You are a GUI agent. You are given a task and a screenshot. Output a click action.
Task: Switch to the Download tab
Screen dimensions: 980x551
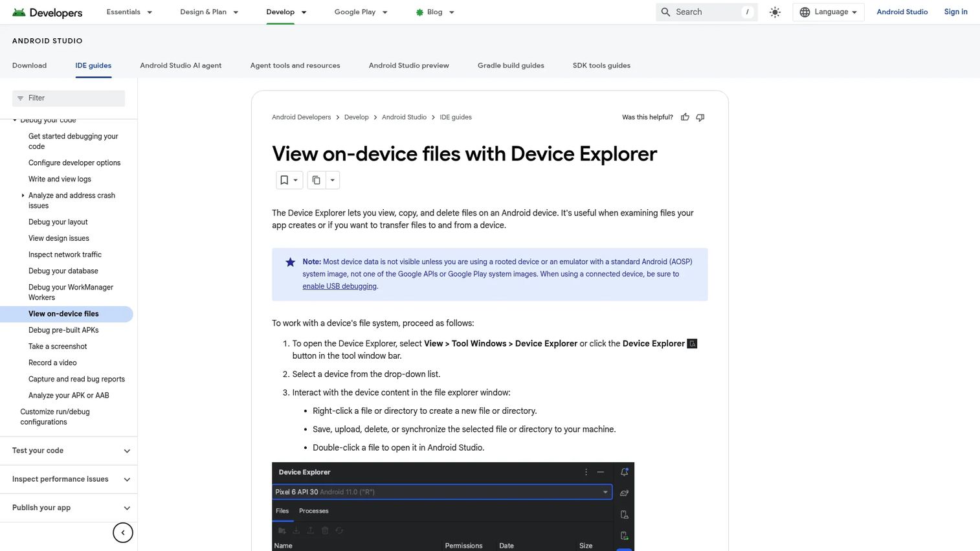coord(29,65)
